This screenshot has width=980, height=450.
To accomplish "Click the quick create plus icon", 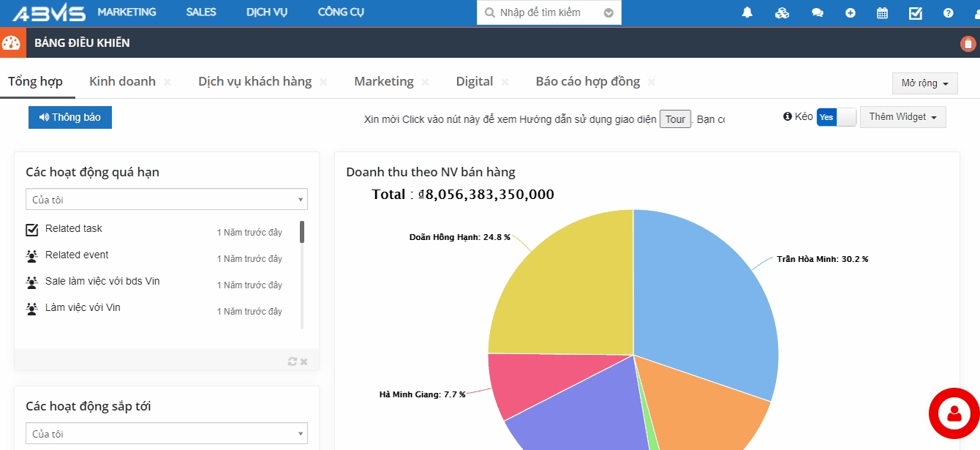I will (850, 12).
